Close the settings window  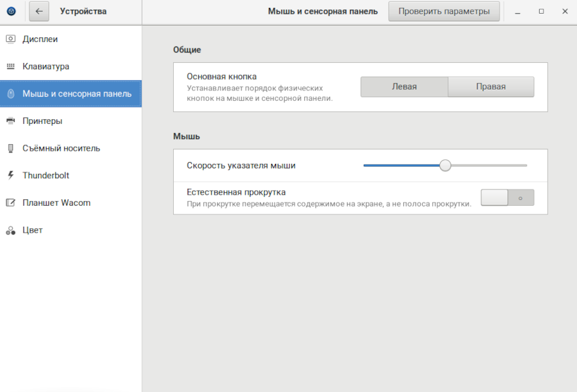[x=565, y=11]
